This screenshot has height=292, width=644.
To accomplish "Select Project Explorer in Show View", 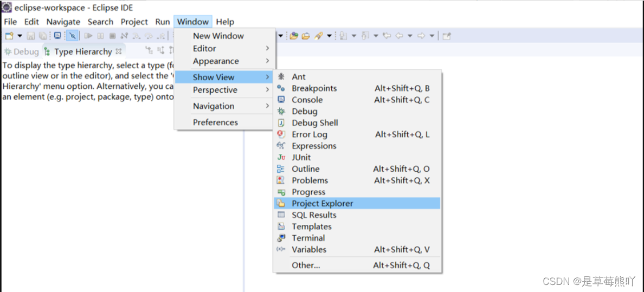I will pyautogui.click(x=357, y=203).
